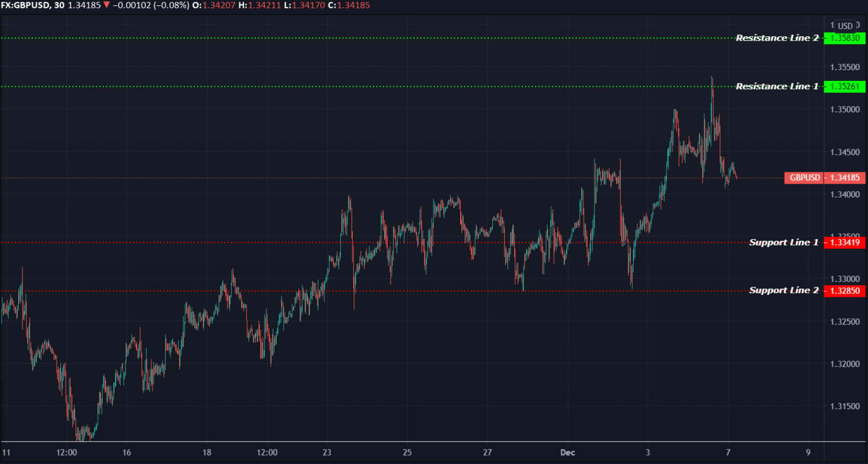The width and height of the screenshot is (868, 464).
Task: Click the 27 date on time axis
Action: pyautogui.click(x=488, y=453)
